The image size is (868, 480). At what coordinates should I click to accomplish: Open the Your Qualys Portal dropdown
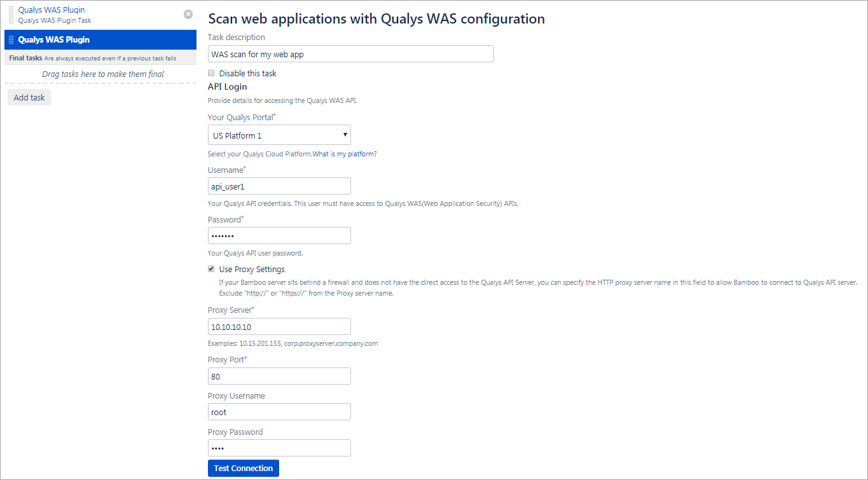pyautogui.click(x=279, y=135)
